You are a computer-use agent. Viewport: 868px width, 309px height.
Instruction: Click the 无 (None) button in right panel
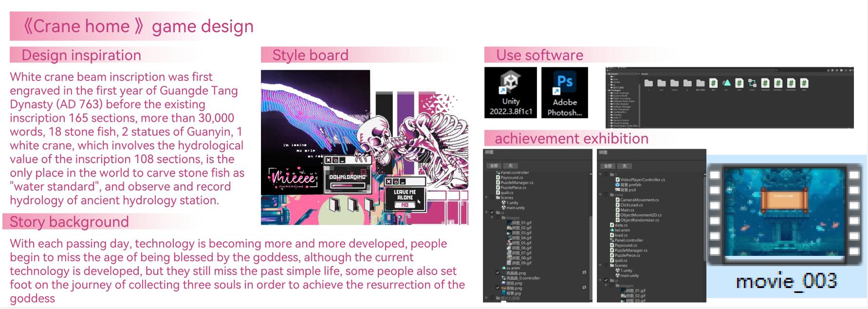[625, 166]
